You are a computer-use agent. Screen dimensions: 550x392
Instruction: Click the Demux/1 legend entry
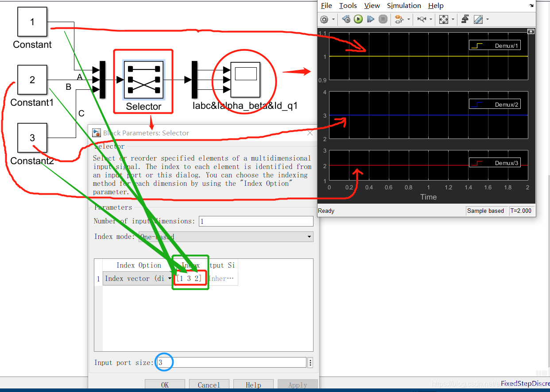click(x=495, y=46)
